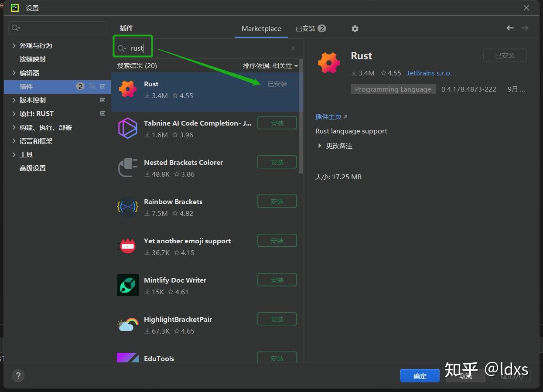
Task: Open the plugin manager settings gear icon
Action: pos(355,28)
